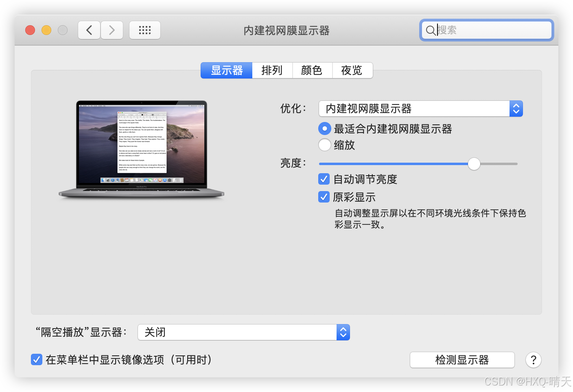Click the MacBook display preview image
The width and height of the screenshot is (573, 392).
click(141, 150)
